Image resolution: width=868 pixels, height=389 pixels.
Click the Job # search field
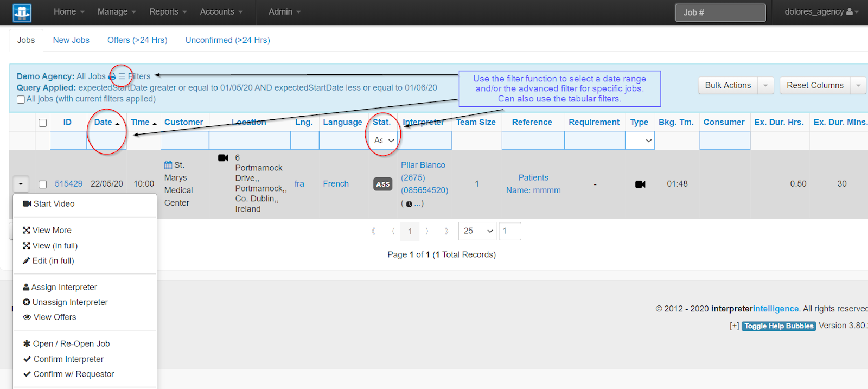720,12
